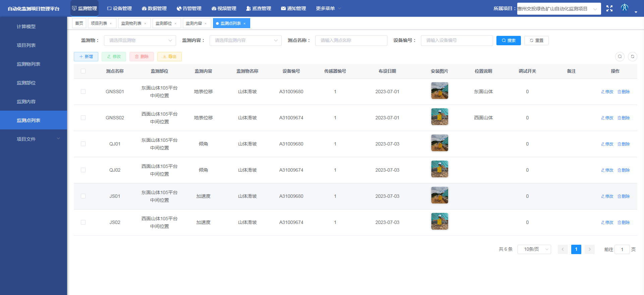Click the blue 搜索 search button
Image resolution: width=644 pixels, height=295 pixels.
tap(508, 41)
